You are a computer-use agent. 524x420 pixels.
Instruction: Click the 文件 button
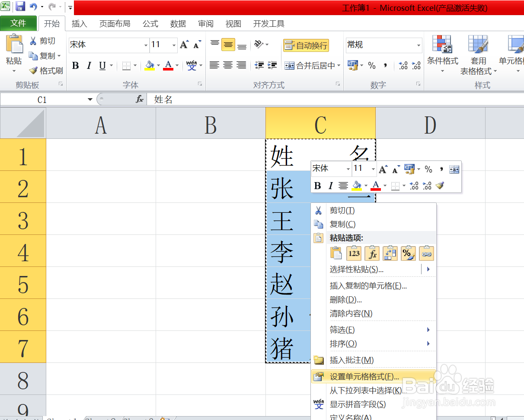pos(19,24)
